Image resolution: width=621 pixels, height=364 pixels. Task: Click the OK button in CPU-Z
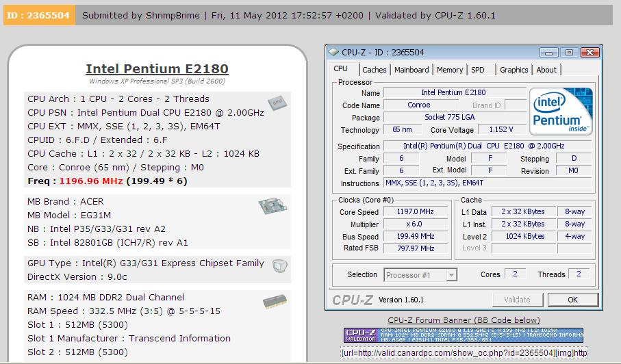[572, 300]
